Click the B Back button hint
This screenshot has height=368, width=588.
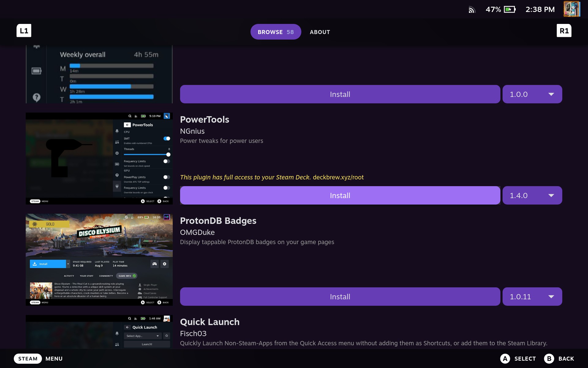click(559, 358)
